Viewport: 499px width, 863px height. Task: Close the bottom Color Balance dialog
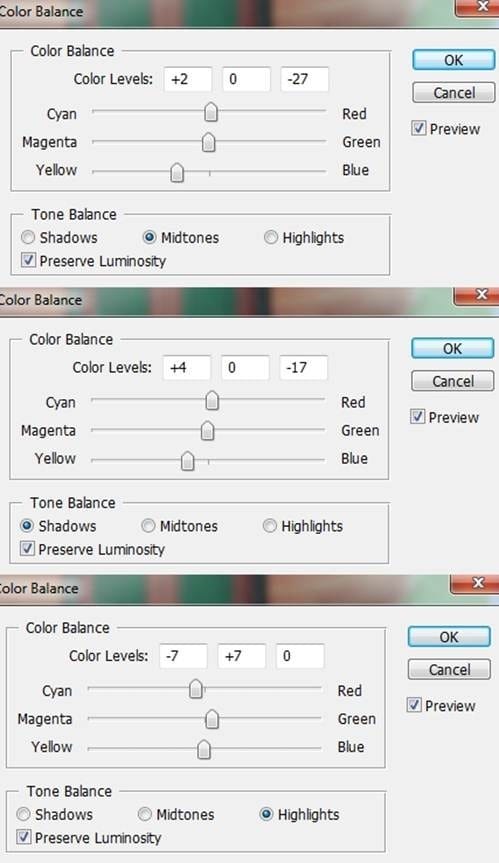pyautogui.click(x=478, y=583)
